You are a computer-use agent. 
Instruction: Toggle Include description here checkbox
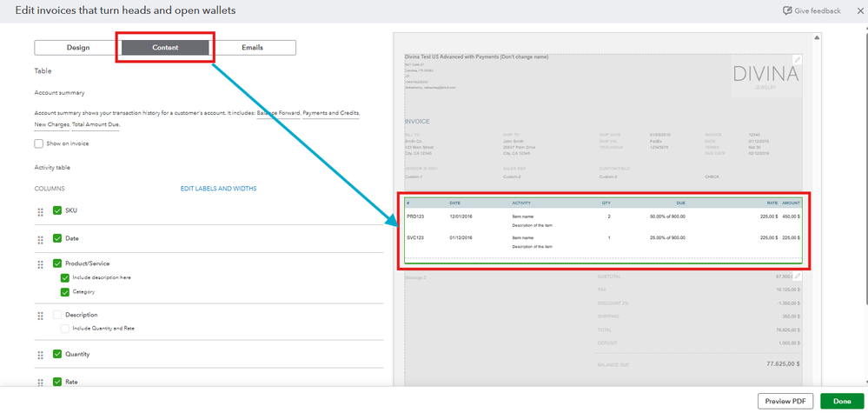click(x=65, y=277)
